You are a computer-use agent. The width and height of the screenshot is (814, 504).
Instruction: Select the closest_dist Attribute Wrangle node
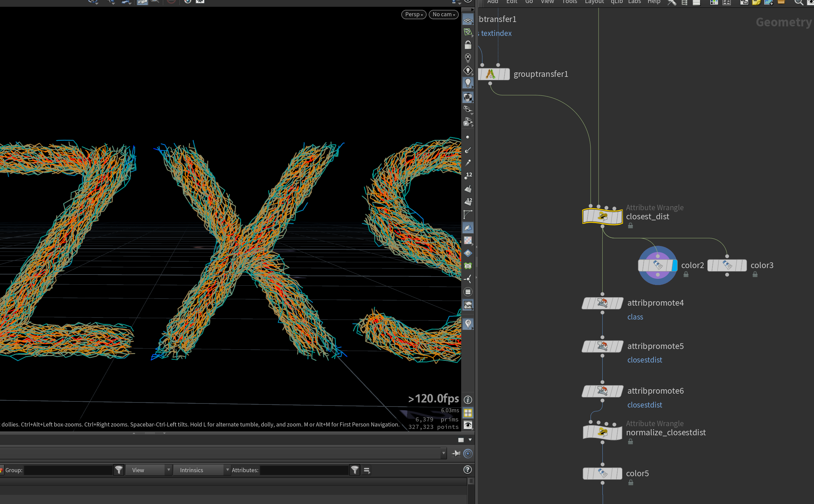602,216
